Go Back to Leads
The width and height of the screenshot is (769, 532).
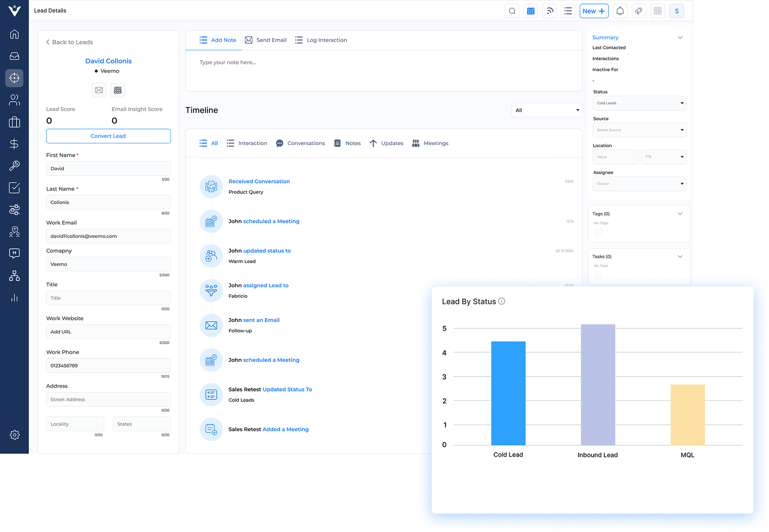70,42
